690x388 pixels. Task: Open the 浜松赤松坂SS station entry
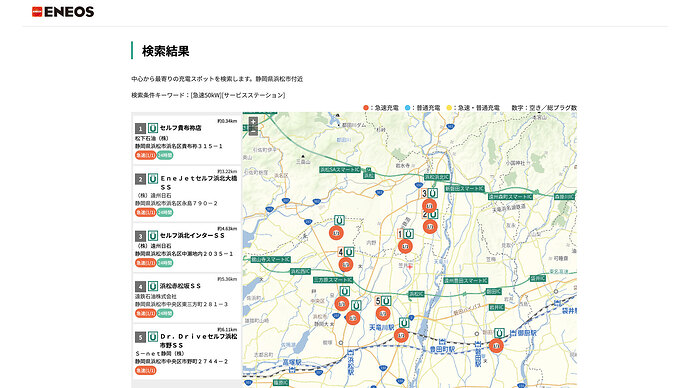[187, 298]
